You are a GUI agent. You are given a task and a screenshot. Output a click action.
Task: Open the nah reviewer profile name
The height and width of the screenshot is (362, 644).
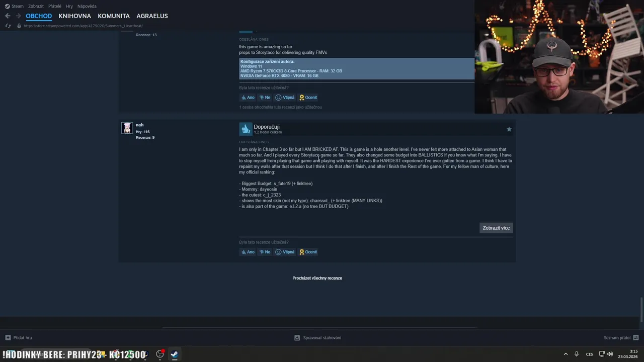click(139, 125)
